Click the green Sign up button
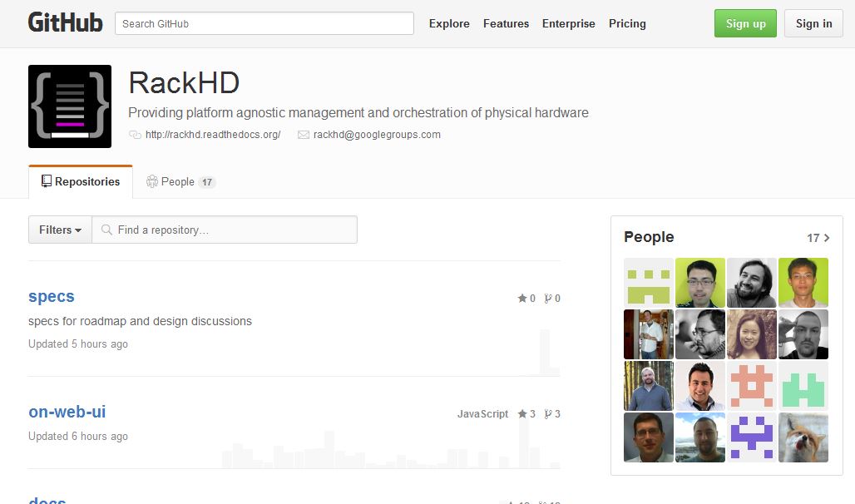855x504 pixels. 745,23
